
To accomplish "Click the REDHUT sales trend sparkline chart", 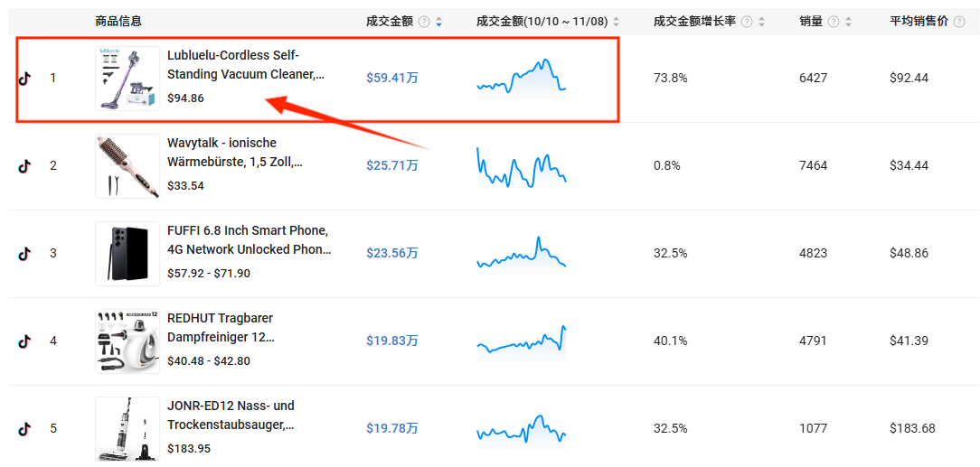I will (x=522, y=341).
